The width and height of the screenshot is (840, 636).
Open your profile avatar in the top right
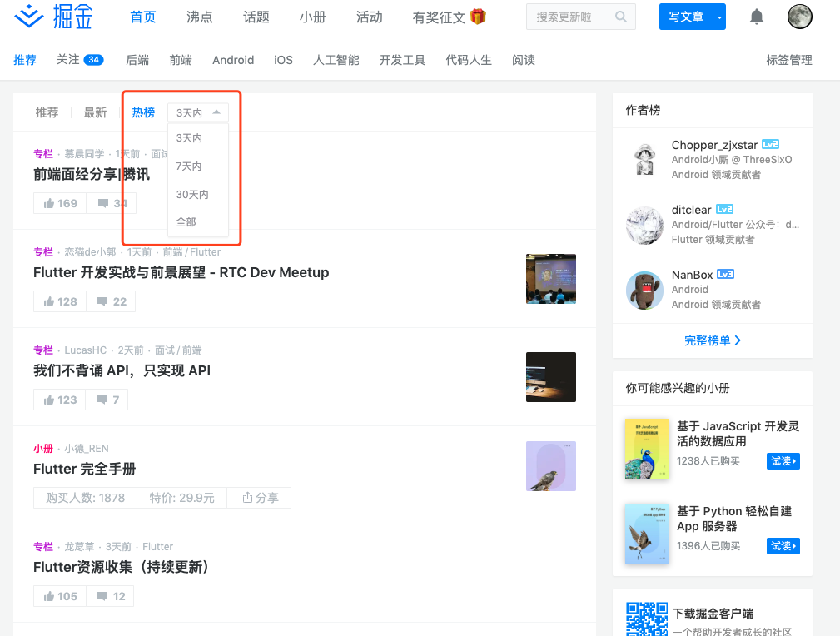point(799,16)
